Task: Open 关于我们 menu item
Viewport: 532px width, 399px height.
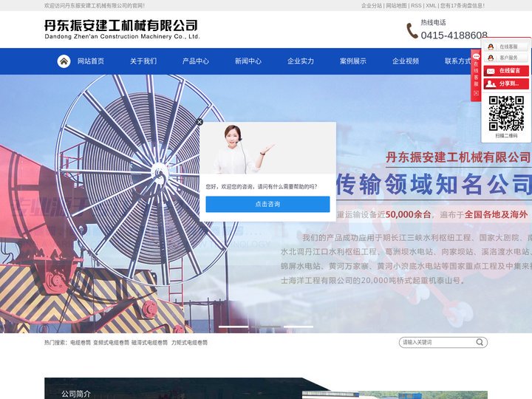Action: point(143,61)
